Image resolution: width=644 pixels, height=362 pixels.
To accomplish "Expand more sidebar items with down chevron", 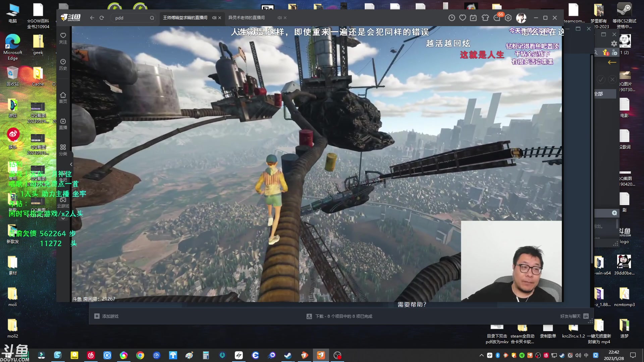I will click(x=63, y=218).
